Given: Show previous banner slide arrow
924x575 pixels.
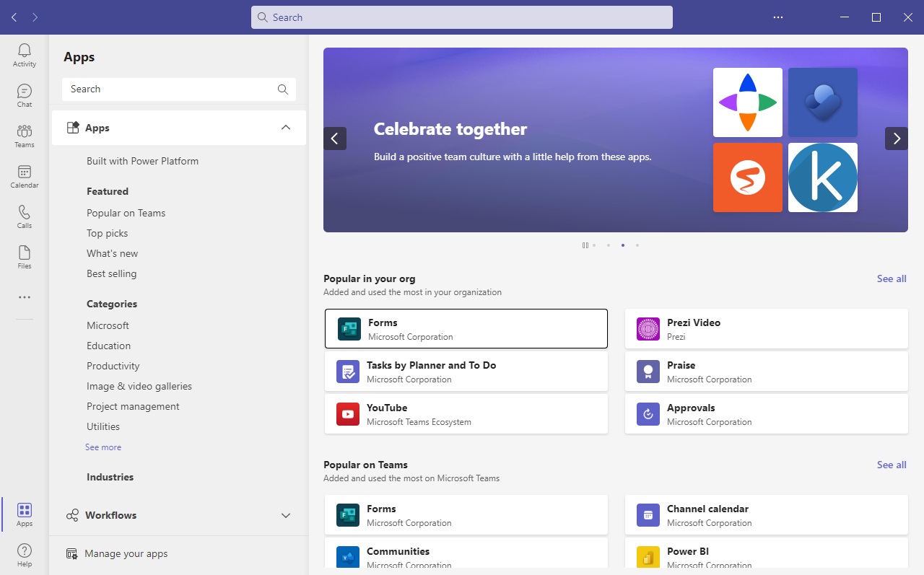Looking at the screenshot, I should pos(335,139).
